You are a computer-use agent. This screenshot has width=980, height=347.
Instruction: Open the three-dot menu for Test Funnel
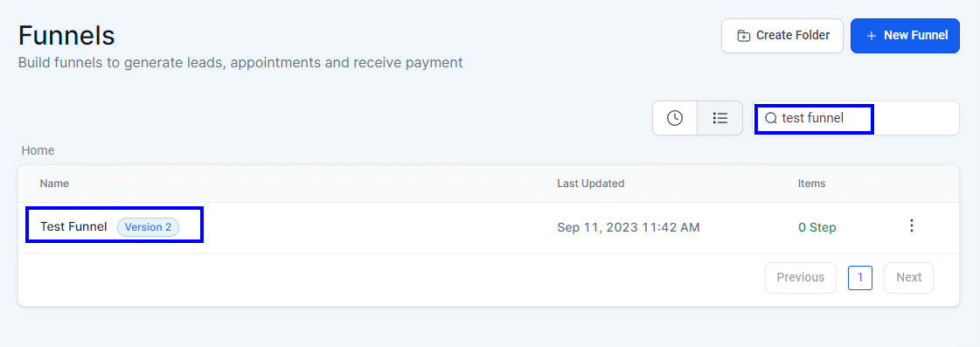coord(912,226)
